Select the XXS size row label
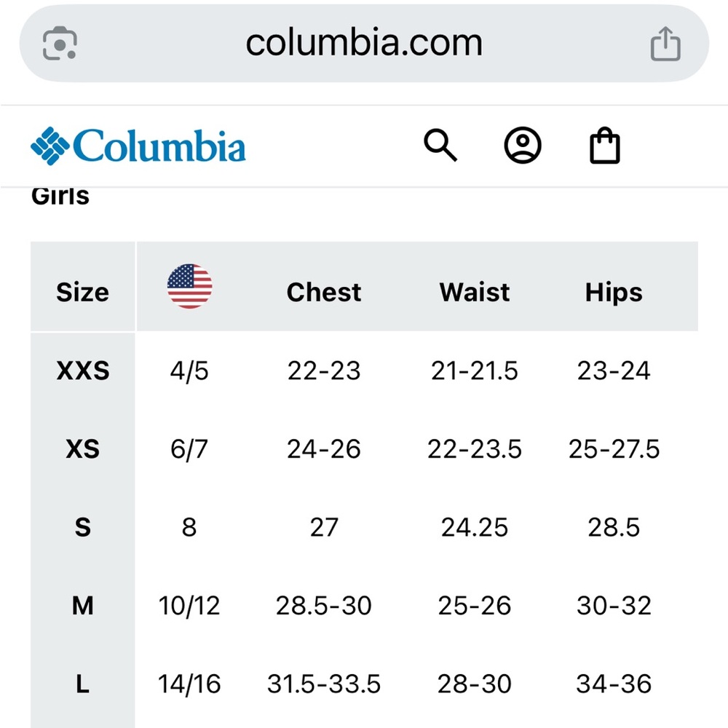This screenshot has width=728, height=728. [83, 371]
